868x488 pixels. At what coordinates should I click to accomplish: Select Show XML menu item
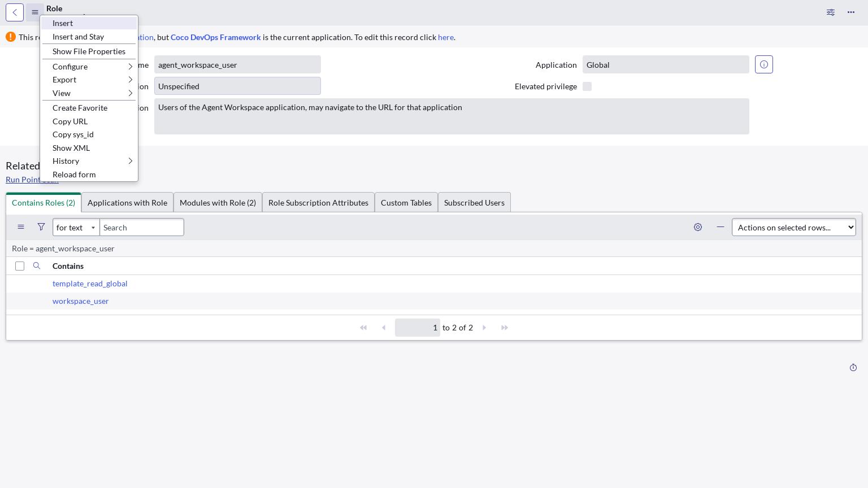89,148
